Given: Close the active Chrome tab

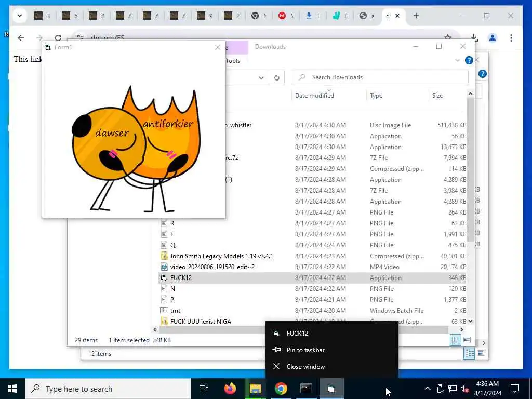Looking at the screenshot, I should [397, 16].
